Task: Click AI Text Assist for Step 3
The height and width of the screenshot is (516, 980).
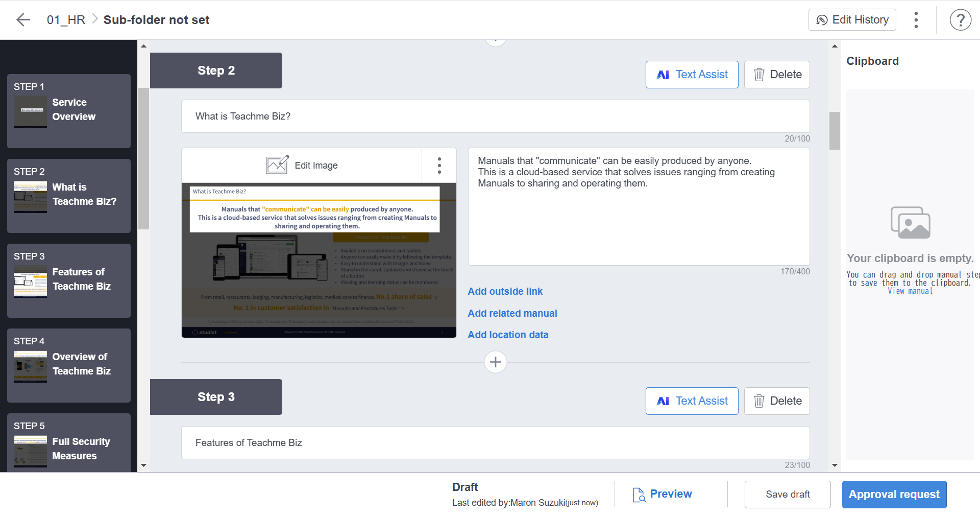Action: (692, 401)
